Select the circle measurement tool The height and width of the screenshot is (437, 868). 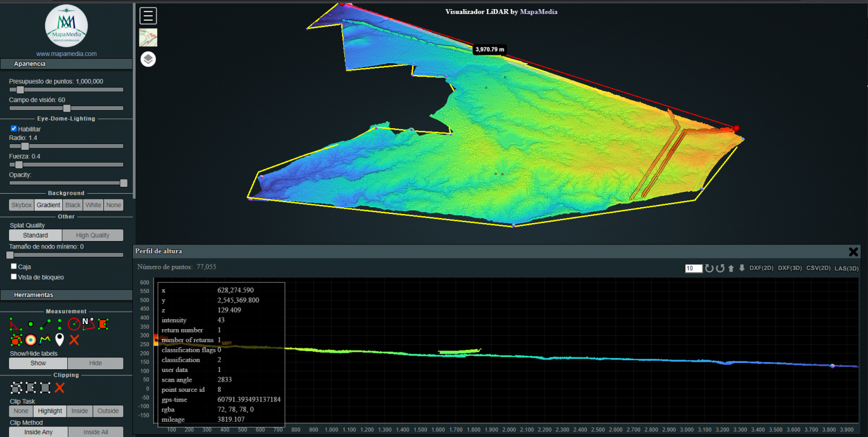point(73,324)
